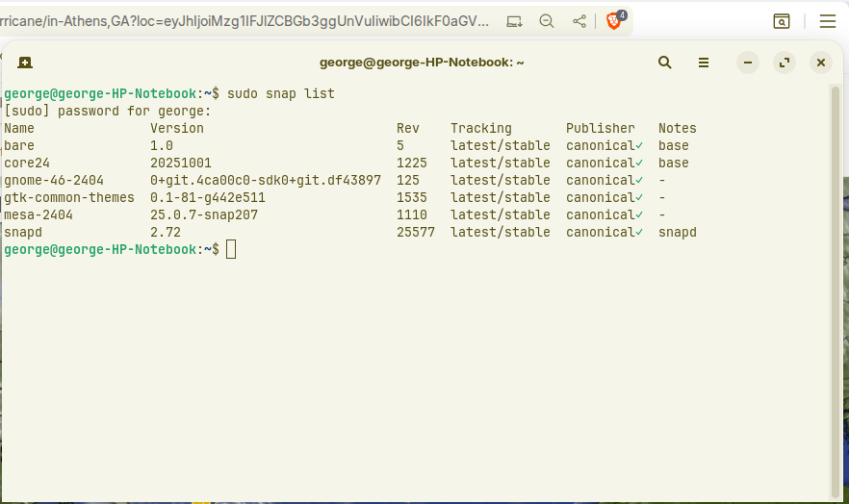Click the terminal title bar text
849x504 pixels.
tap(422, 63)
